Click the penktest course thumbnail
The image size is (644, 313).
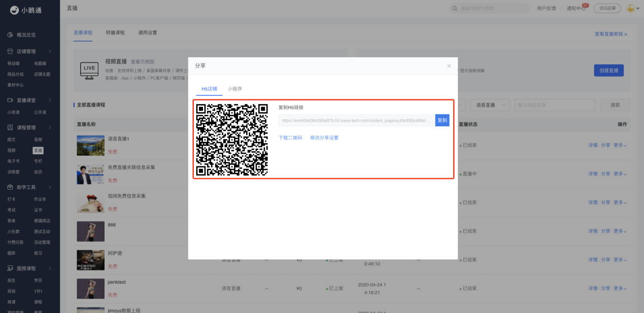(90, 288)
